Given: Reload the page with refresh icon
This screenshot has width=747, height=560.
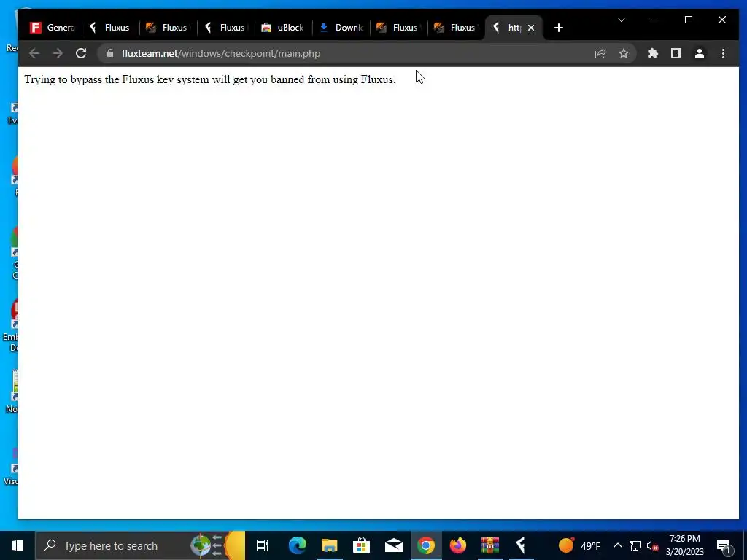Looking at the screenshot, I should tap(81, 53).
